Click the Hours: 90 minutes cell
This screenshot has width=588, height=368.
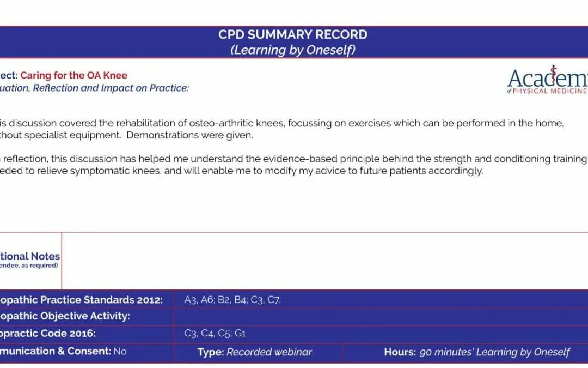pyautogui.click(x=465, y=352)
